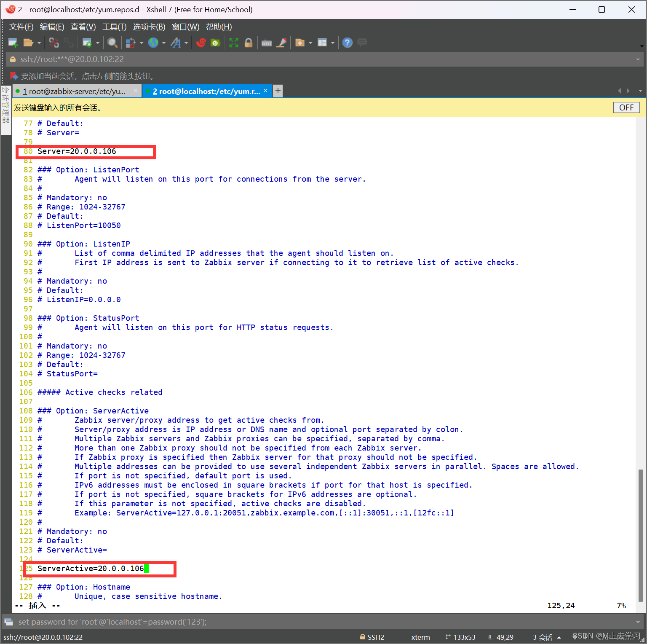Click the globe encoding icon
This screenshot has width=647, height=644.
[153, 43]
